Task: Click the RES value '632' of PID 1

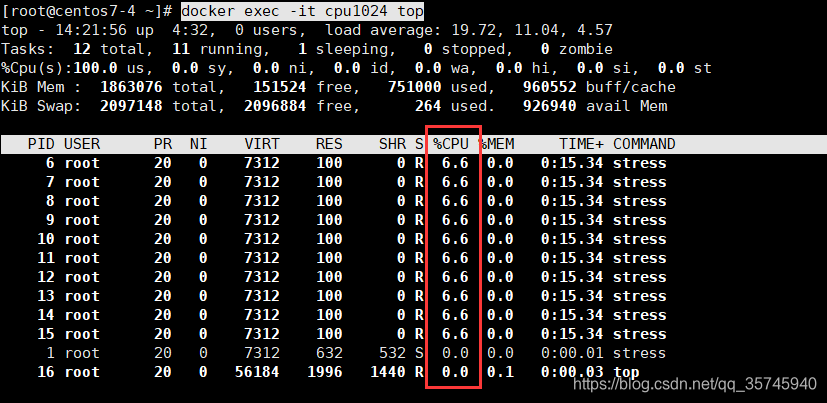Action: 330,353
